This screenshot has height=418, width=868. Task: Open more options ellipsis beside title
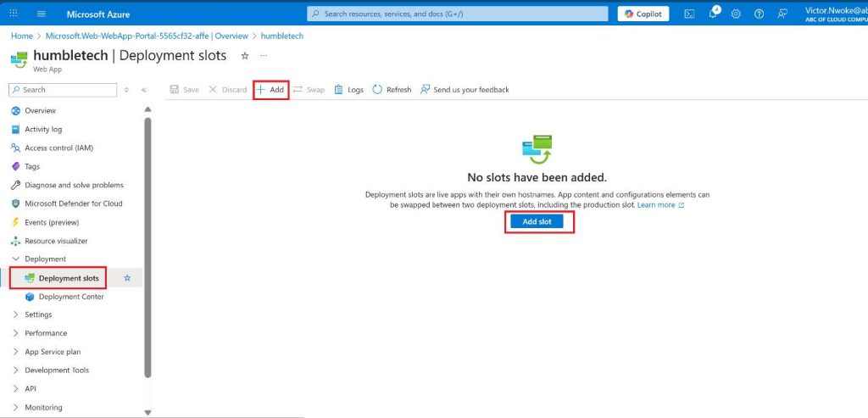coord(264,56)
